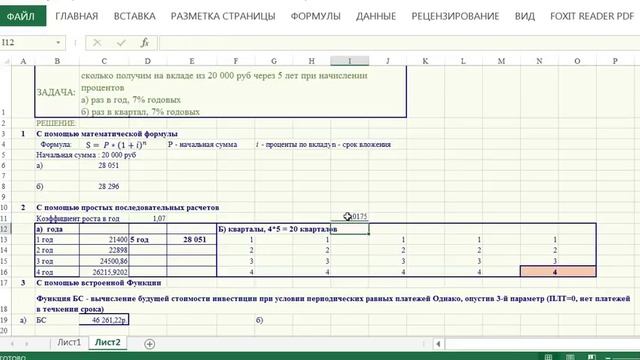Switch to sheet Лист1
The image size is (640, 360).
point(69,342)
